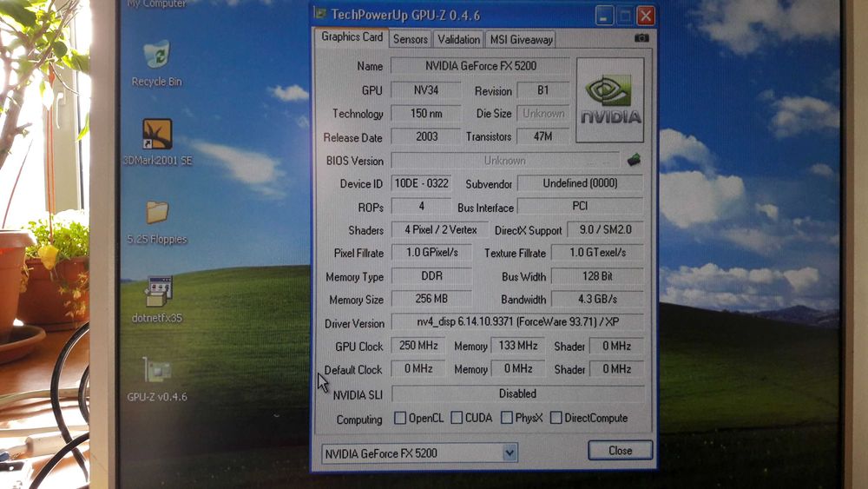Click the ROPs field showing 4
This screenshot has height=489, width=868.
[x=421, y=206]
